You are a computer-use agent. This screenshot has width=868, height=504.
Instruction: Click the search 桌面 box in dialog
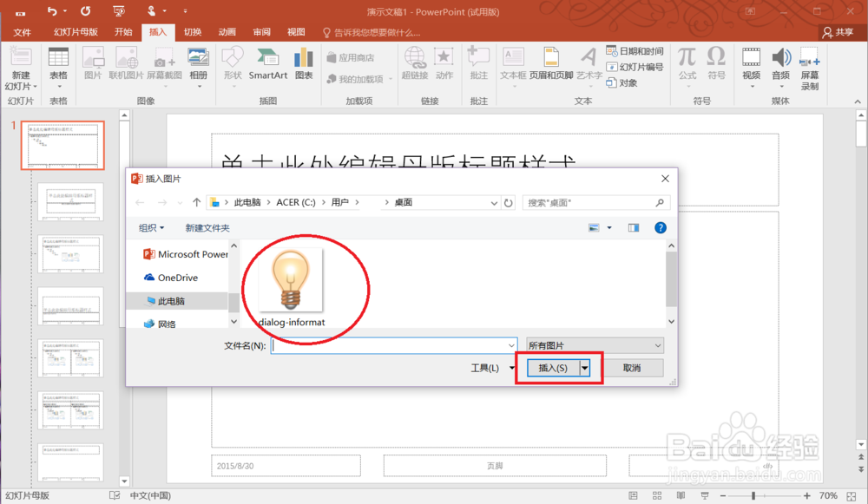(595, 203)
